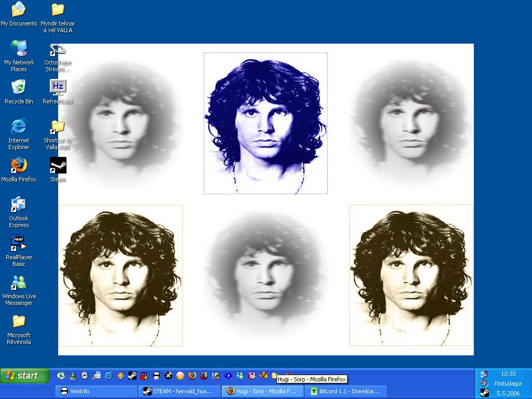Click the Pac-Man ghost quick launch icon
Viewport: 532px width, 399px height.
pyautogui.click(x=144, y=376)
